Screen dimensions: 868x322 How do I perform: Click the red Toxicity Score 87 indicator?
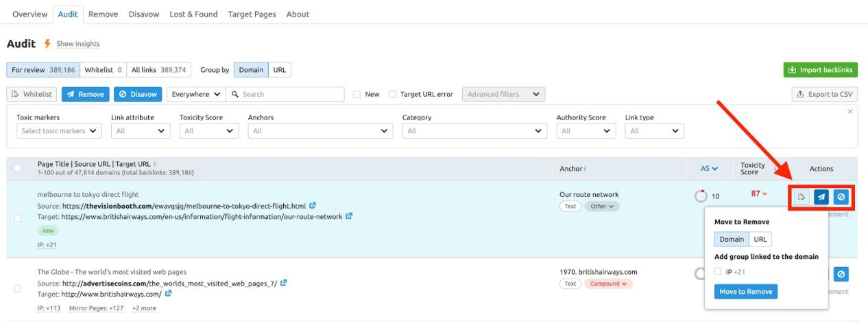[759, 194]
